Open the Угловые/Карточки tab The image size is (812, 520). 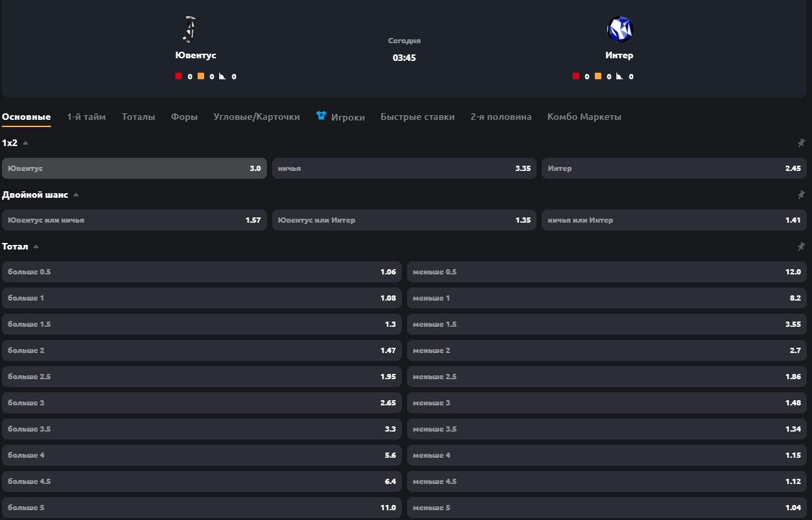point(256,117)
